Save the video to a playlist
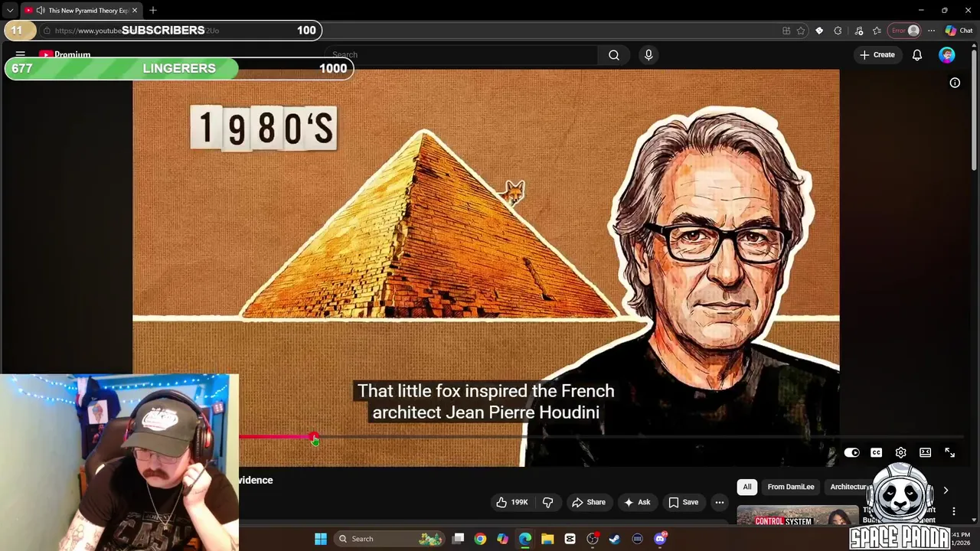980x551 pixels. [684, 502]
